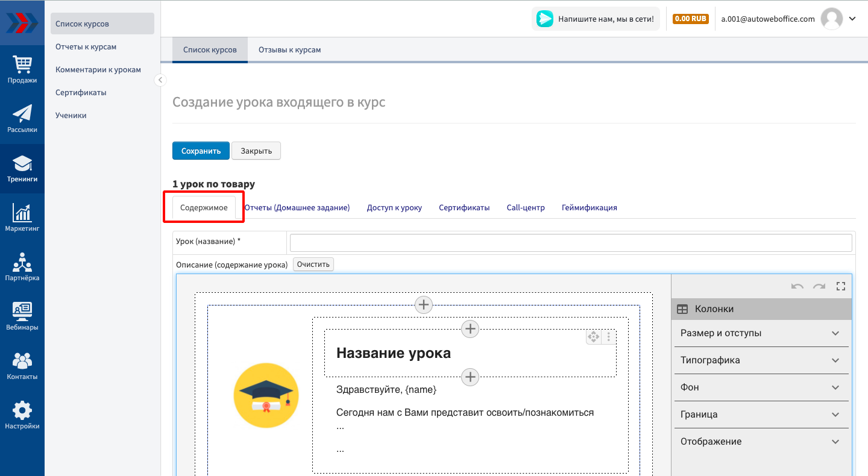The image size is (868, 476).
Task: Switch to Доступ к уроку tab
Action: [394, 207]
